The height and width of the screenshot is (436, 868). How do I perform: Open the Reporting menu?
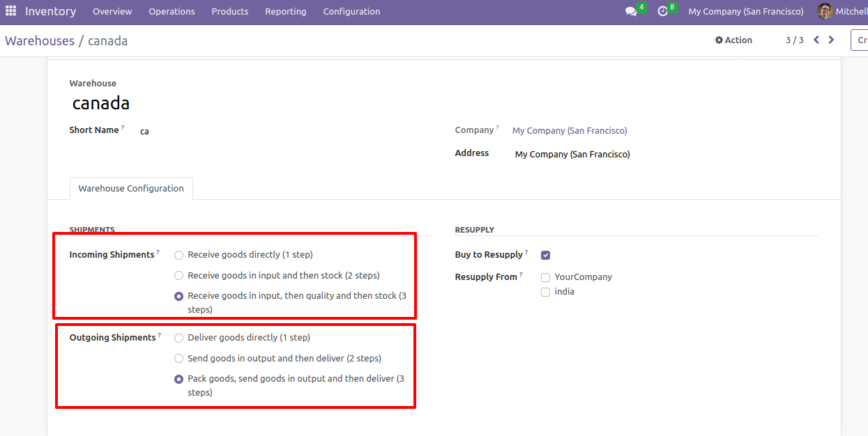coord(286,12)
